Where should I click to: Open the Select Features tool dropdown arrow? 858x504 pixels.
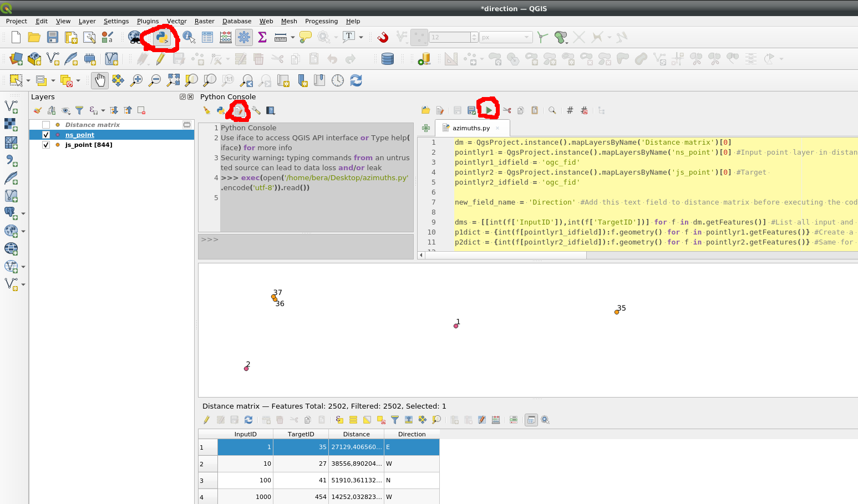point(28,80)
